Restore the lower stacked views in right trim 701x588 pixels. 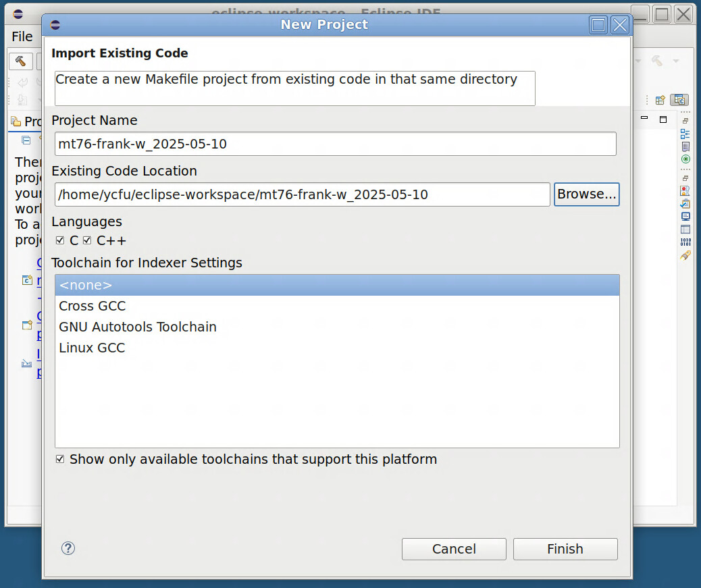tap(685, 178)
